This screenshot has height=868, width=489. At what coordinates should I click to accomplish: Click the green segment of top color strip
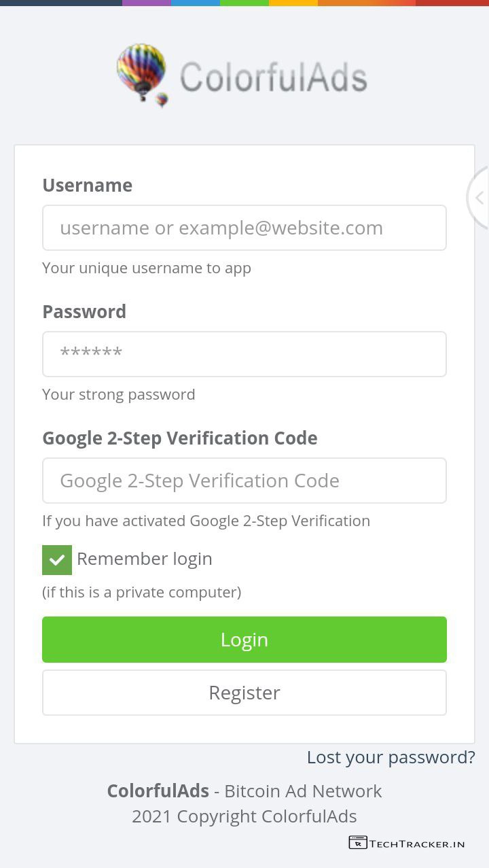pyautogui.click(x=244, y=3)
